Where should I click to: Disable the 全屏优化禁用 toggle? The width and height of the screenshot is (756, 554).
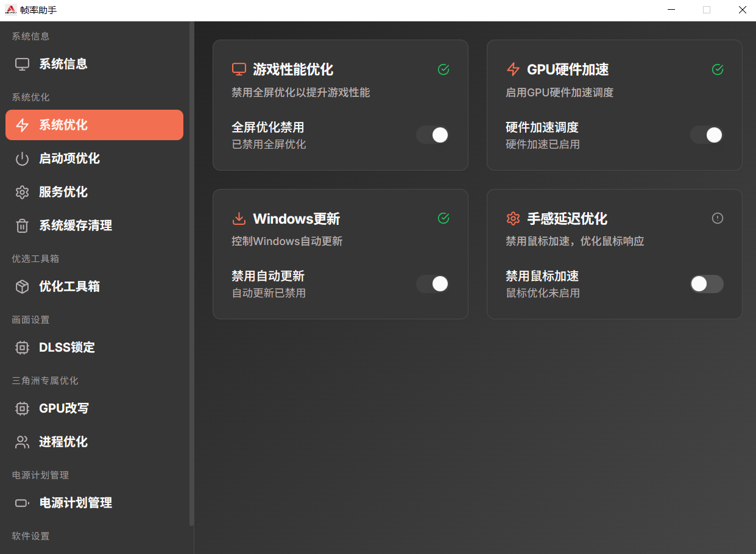433,135
